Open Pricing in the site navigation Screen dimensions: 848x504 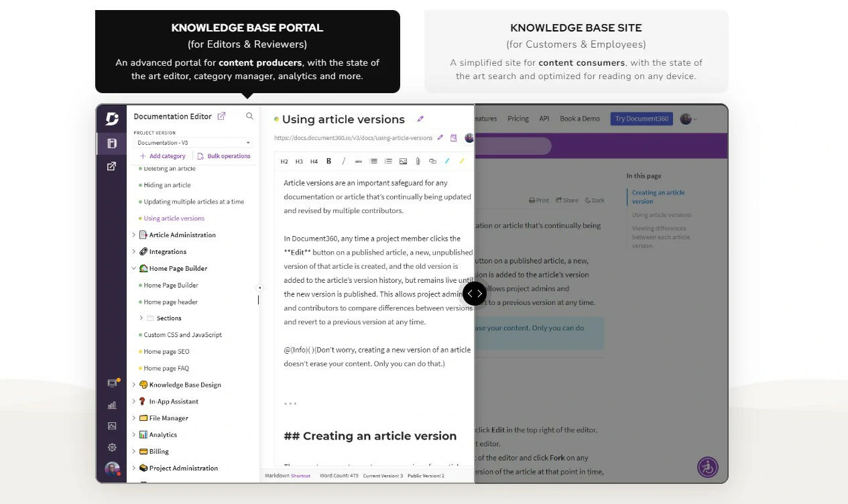click(518, 119)
